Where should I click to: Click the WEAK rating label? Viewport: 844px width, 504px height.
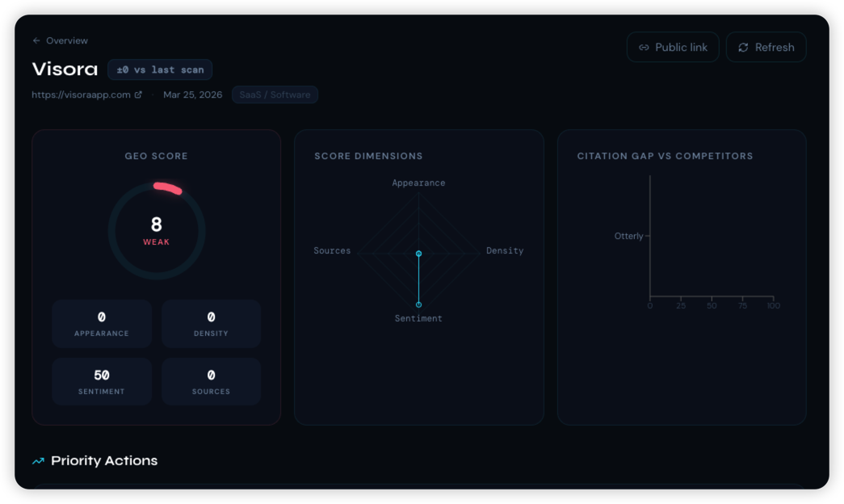point(157,242)
